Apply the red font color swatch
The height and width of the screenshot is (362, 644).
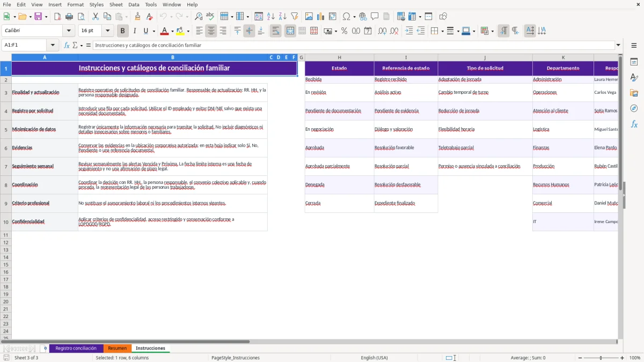pos(165,31)
